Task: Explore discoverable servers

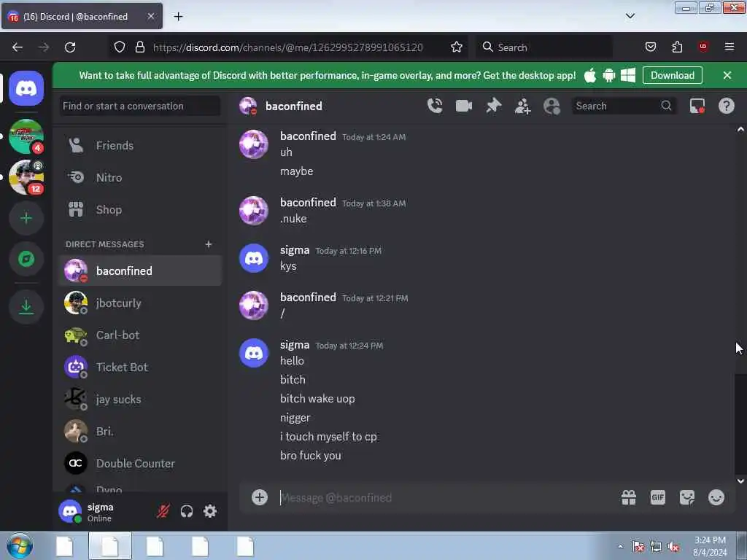Action: pyautogui.click(x=26, y=259)
